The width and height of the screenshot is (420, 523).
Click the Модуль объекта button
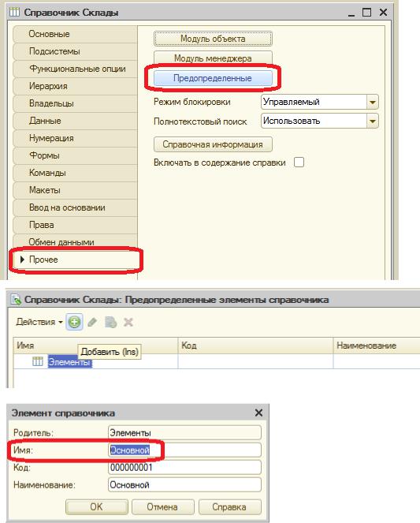(x=213, y=39)
